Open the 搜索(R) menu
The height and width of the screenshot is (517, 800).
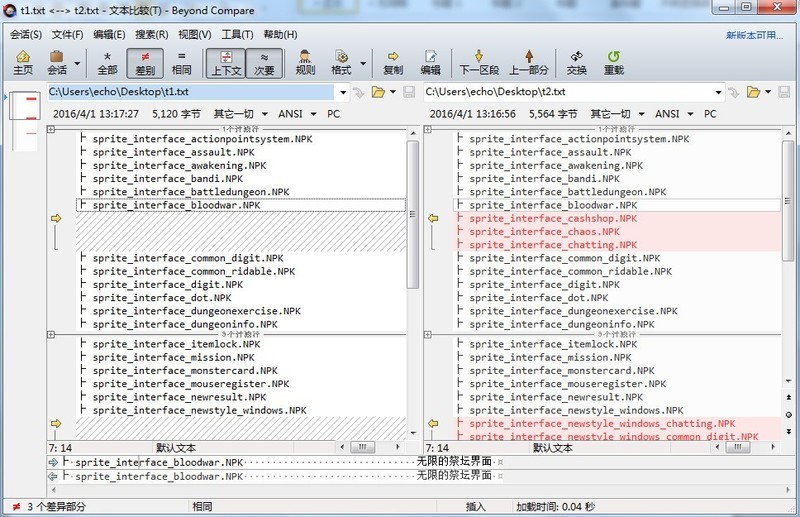pos(152,35)
